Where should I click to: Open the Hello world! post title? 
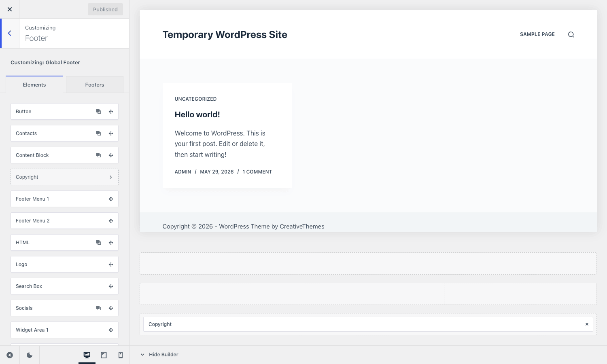coord(197,114)
